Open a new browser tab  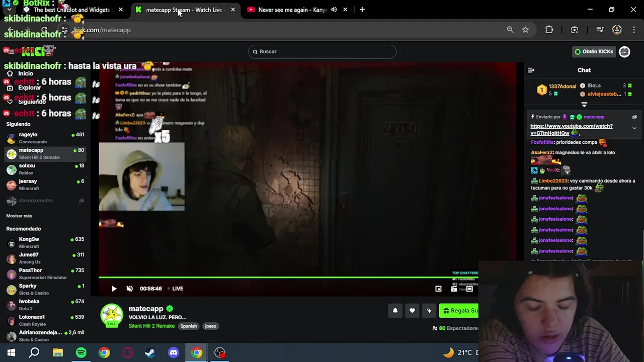[362, 10]
